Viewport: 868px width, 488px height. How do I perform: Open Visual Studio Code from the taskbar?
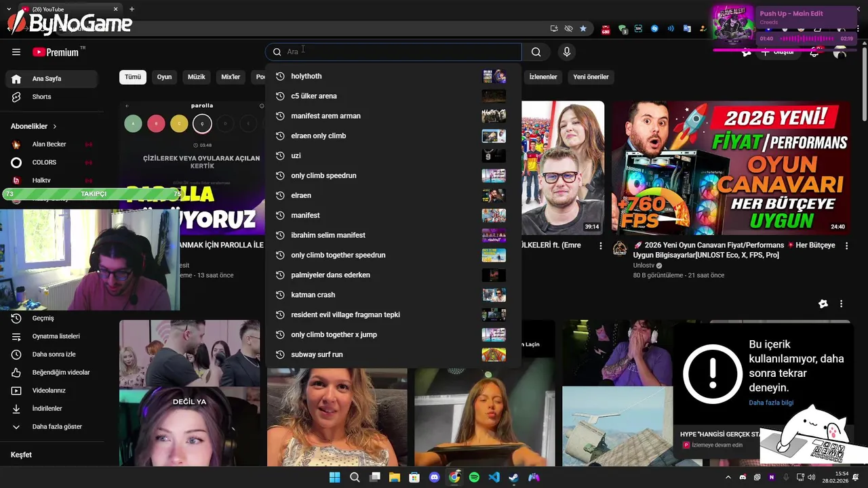pyautogui.click(x=494, y=477)
